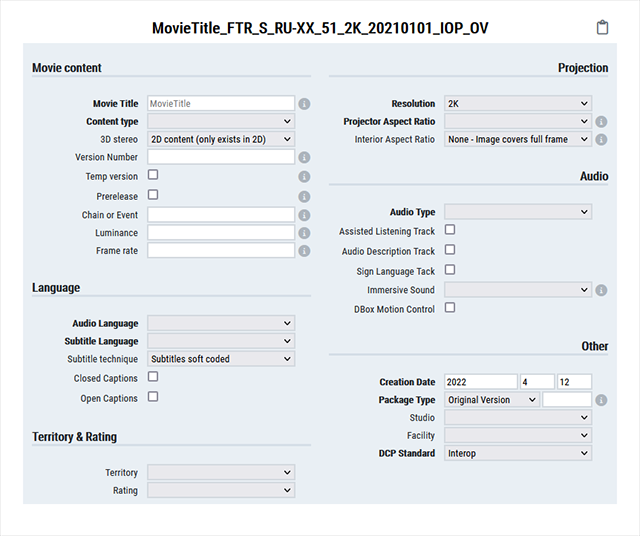Open DCP Standard dropdown set to Interop

tap(518, 453)
